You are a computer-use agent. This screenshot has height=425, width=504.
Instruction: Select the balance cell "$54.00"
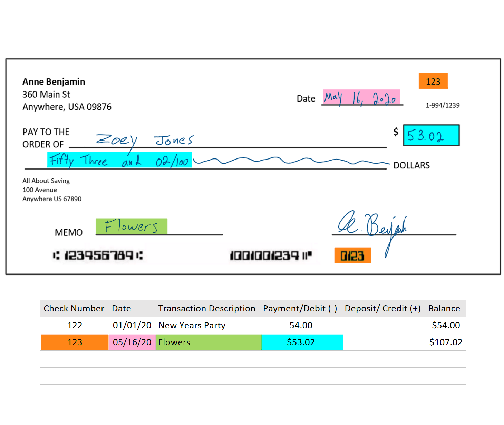tap(446, 325)
